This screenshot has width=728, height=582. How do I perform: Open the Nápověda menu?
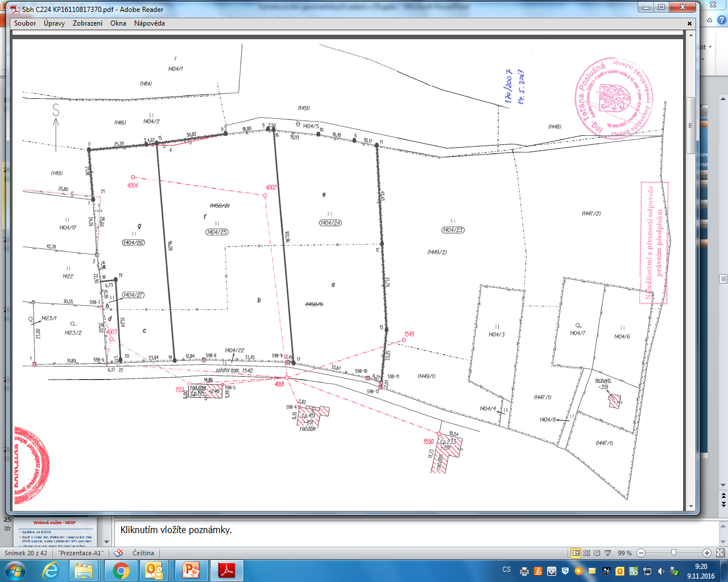point(150,23)
